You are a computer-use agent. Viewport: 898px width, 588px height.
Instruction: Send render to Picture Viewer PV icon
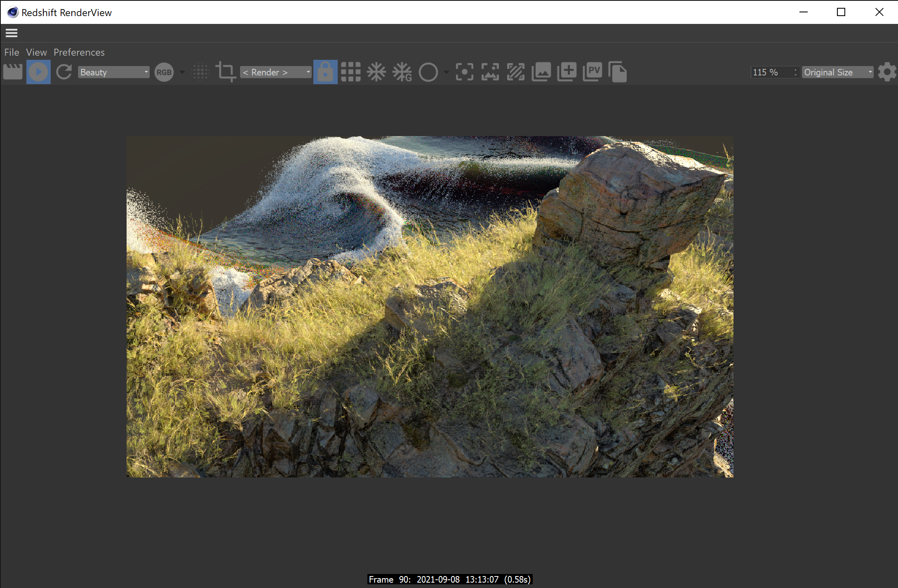592,72
